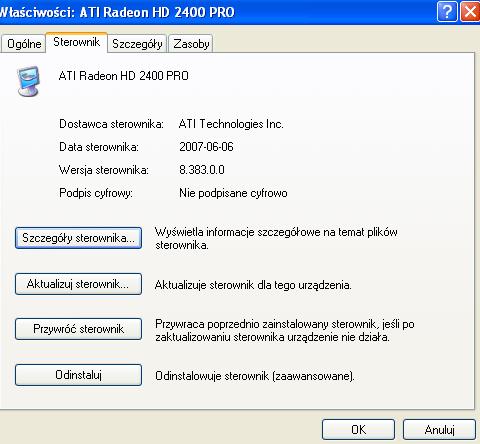Screen dimensions: 480x444
Task: Close the ATI Radeon properties dialog
Action: 470,12
